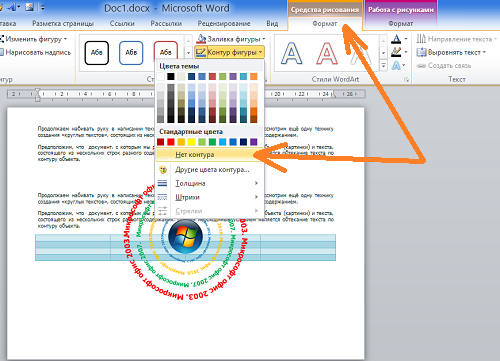Viewport: 500px width, 361px height.
Task: Open the text fill A dropdown arrow
Action: tap(406, 39)
